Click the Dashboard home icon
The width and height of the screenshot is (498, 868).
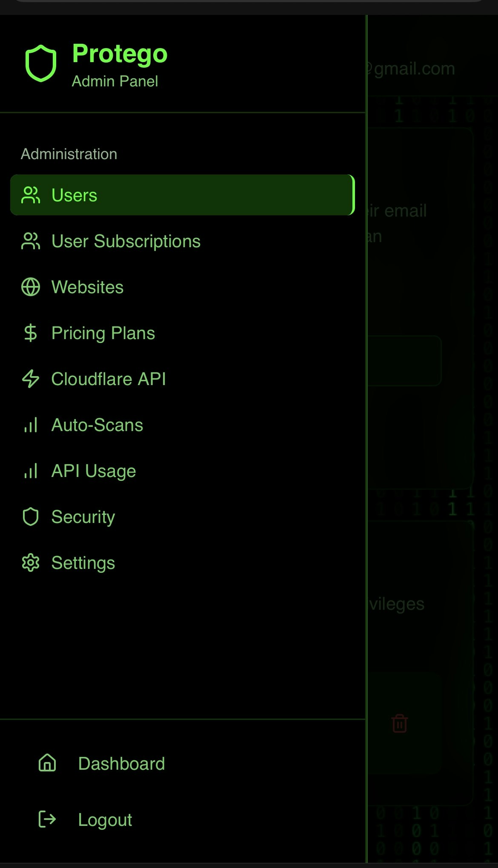[47, 763]
